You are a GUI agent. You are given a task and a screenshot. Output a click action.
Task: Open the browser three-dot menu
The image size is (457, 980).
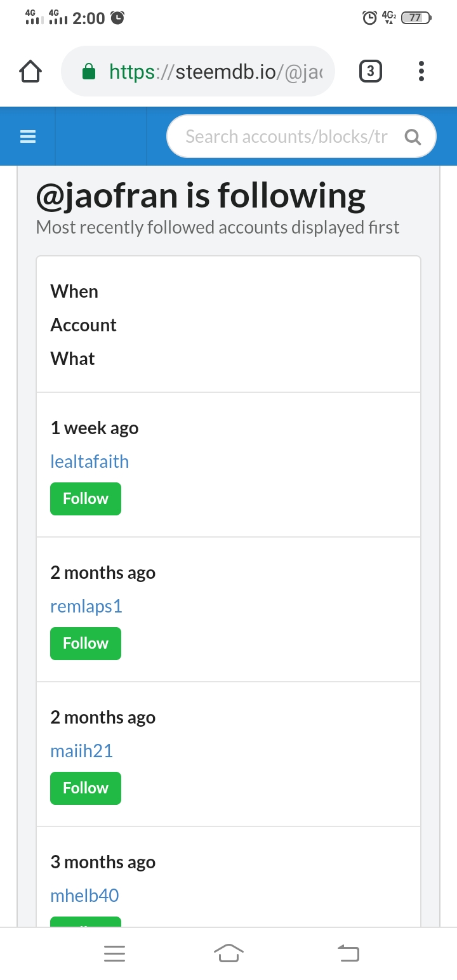pyautogui.click(x=421, y=72)
